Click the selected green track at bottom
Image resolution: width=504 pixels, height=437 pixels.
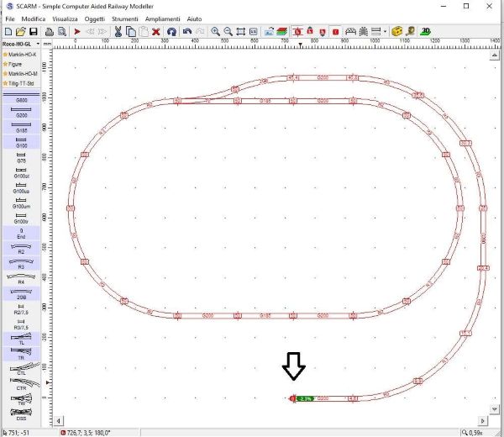pyautogui.click(x=307, y=398)
